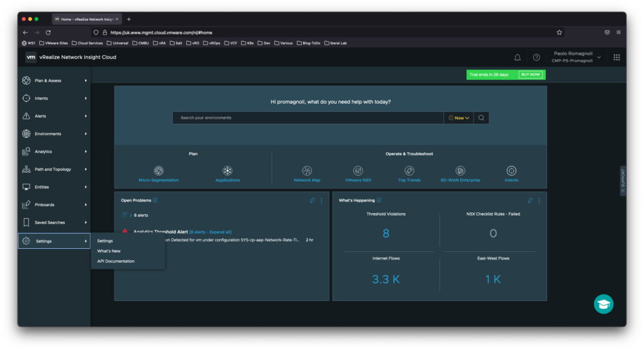Click the help question mark icon
Screen dimensions: 644x350
pos(536,57)
